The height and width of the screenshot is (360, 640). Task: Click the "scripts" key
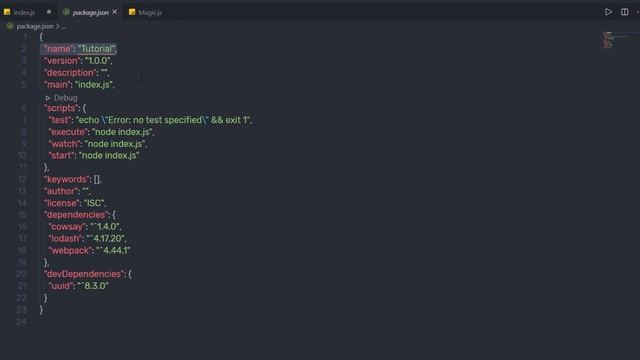coord(61,108)
